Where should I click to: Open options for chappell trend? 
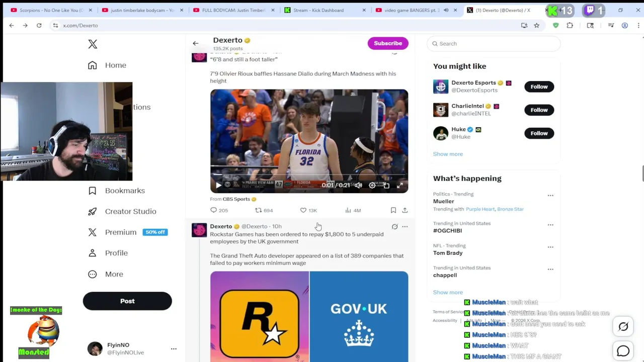[x=550, y=269]
